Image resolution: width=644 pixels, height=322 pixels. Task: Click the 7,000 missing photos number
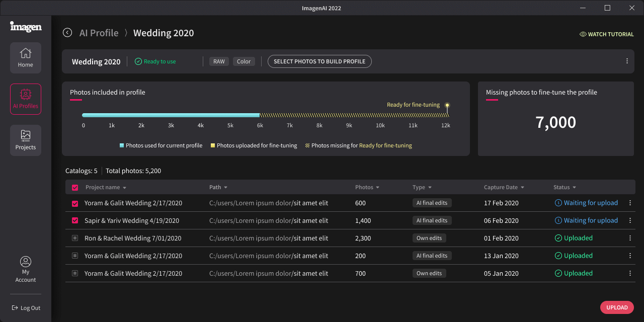click(556, 122)
